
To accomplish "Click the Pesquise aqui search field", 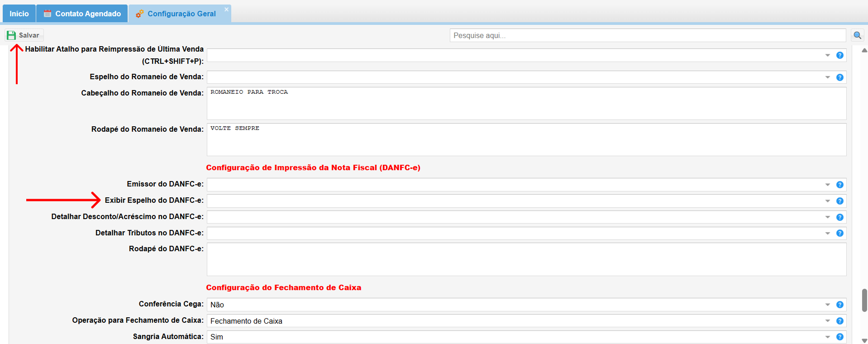I will tap(647, 35).
